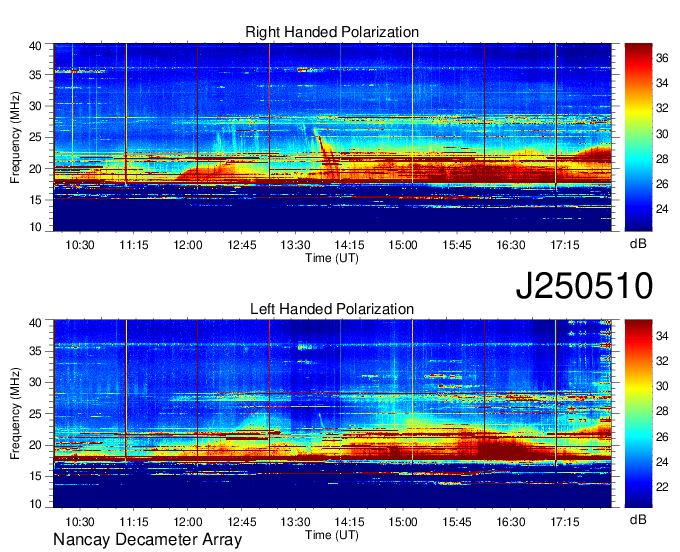680x552 pixels.
Task: Click the 34 value on the lower colorbar
Action: 662,336
